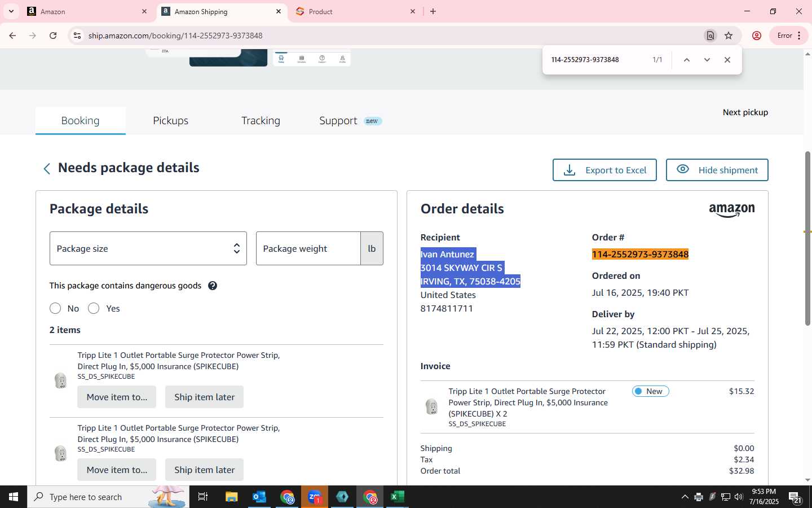This screenshot has height=508, width=812.
Task: Click the Next pickup label
Action: click(745, 112)
